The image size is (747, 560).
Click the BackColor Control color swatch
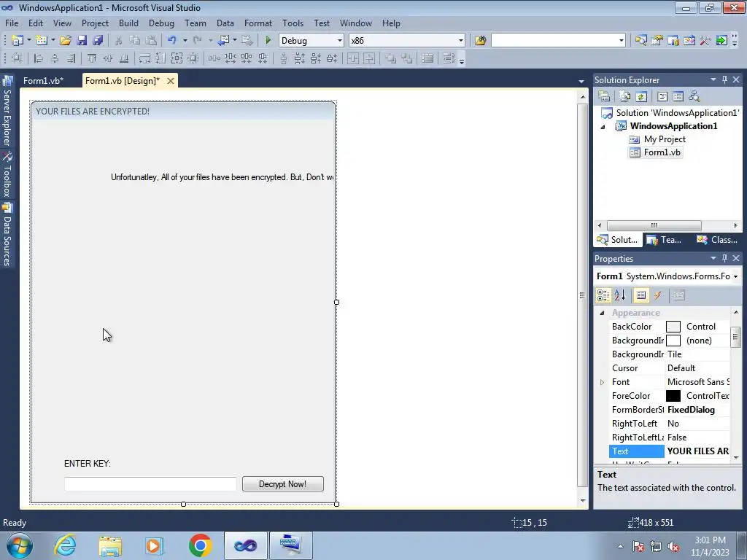673,327
